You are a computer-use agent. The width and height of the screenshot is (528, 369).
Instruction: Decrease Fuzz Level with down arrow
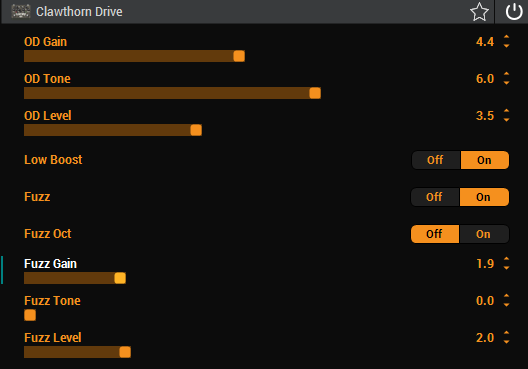click(x=506, y=342)
